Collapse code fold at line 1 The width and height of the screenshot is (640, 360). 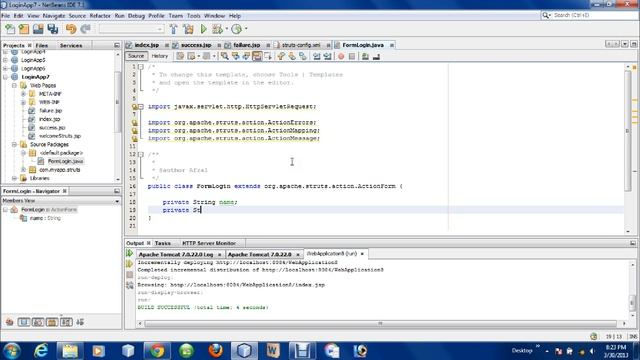pos(140,67)
